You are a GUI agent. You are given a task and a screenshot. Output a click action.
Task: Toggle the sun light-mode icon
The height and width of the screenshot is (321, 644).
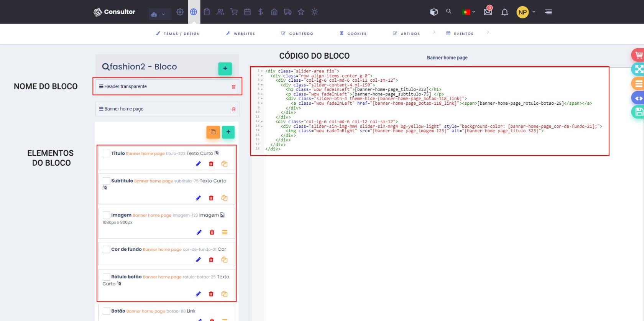pos(315,12)
